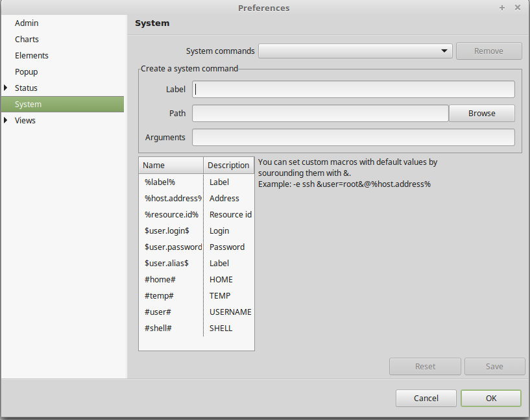The height and width of the screenshot is (420, 530).
Task: Click the Path input field
Action: pos(320,113)
